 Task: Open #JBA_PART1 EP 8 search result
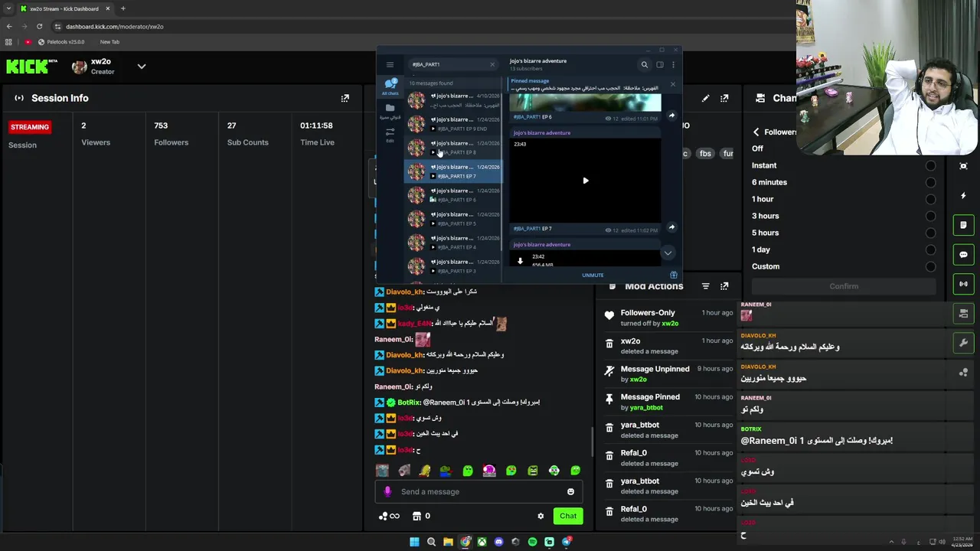pyautogui.click(x=453, y=148)
